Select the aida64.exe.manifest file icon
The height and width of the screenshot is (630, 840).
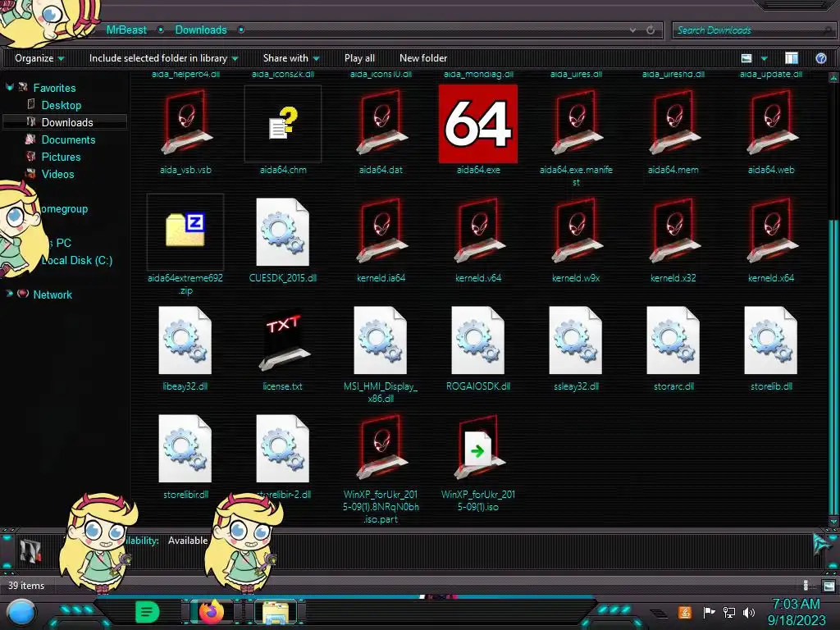(576, 124)
